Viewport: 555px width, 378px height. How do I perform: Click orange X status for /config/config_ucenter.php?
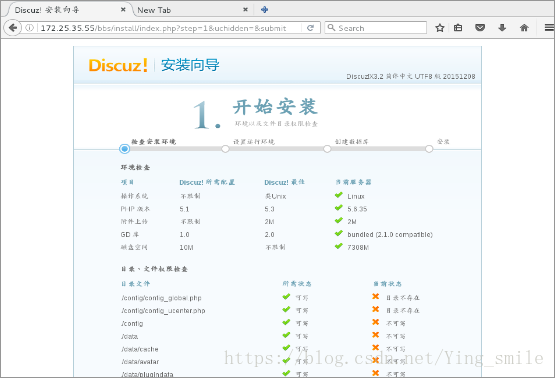tap(376, 309)
